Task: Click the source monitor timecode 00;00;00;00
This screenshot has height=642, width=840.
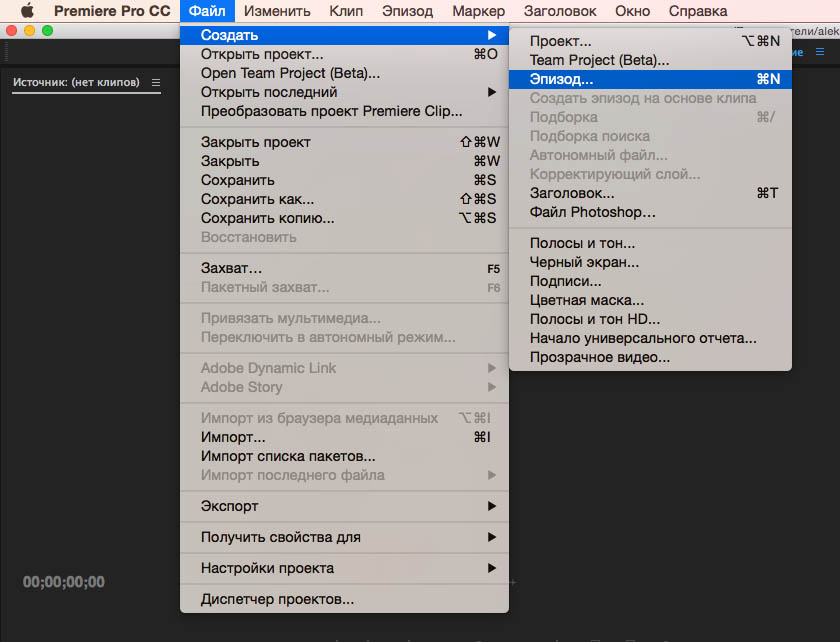Action: pos(64,582)
